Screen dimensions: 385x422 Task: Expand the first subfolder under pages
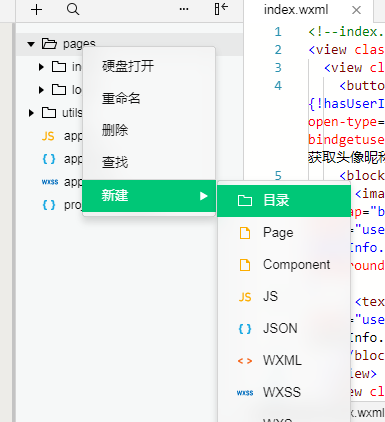click(x=41, y=67)
